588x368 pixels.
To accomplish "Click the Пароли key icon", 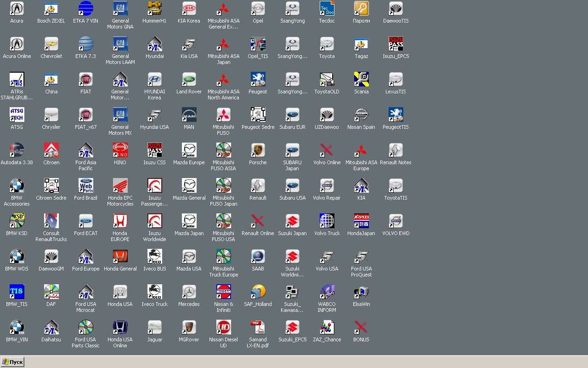I will (x=361, y=8).
